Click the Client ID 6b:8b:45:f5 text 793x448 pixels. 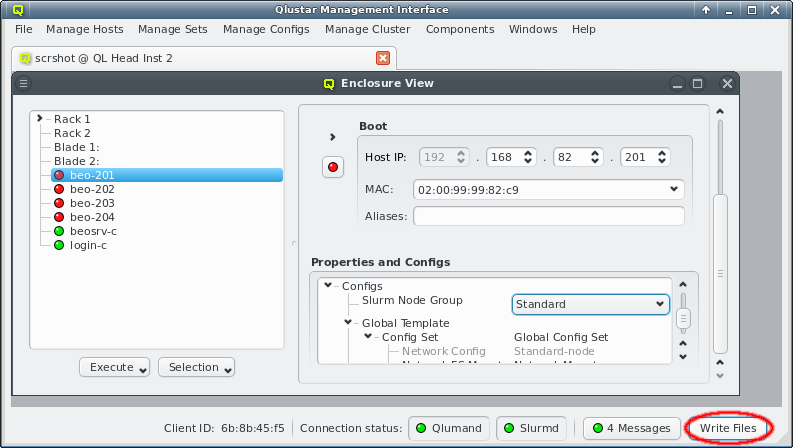click(224, 428)
